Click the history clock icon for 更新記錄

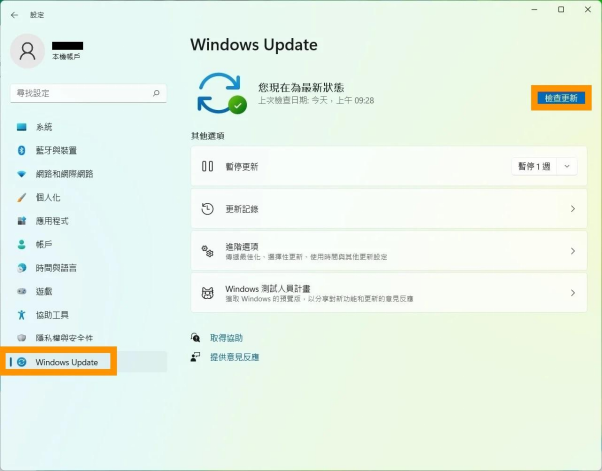207,209
